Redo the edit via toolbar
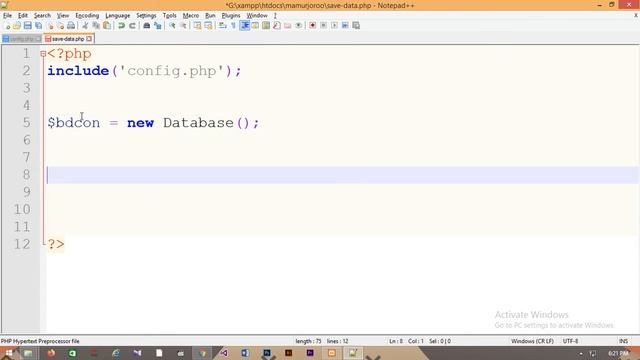640x360 pixels. point(132,26)
